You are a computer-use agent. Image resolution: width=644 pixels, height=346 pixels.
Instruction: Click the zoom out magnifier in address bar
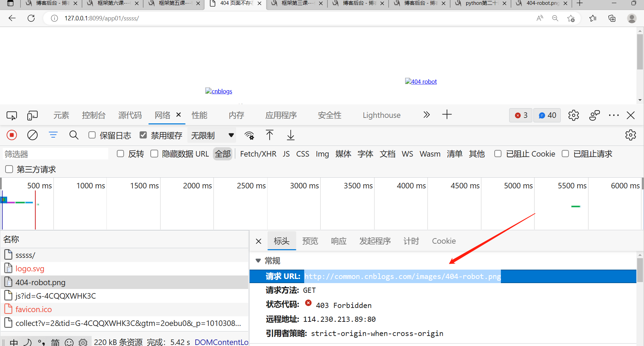(555, 18)
